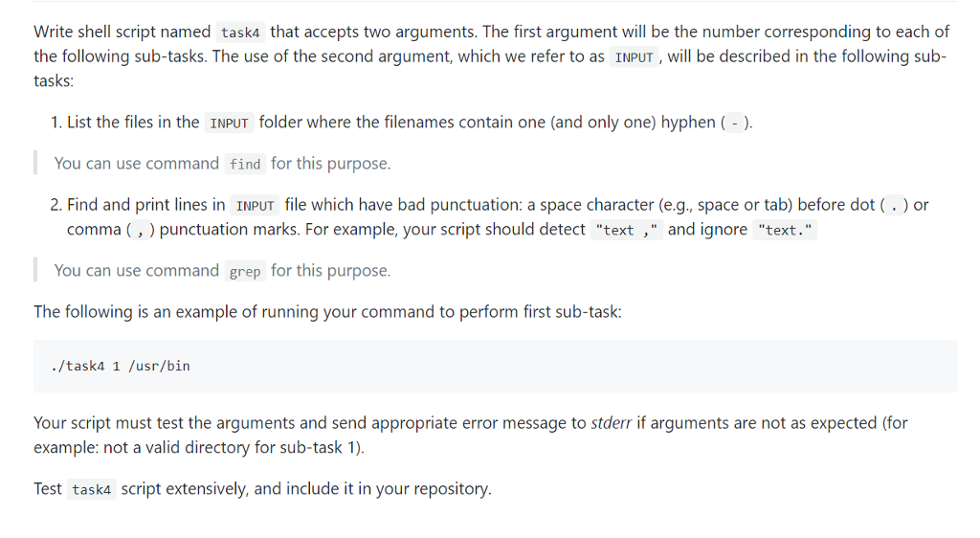Click the comma code symbol in item 2
980x538 pixels.
tap(140, 230)
